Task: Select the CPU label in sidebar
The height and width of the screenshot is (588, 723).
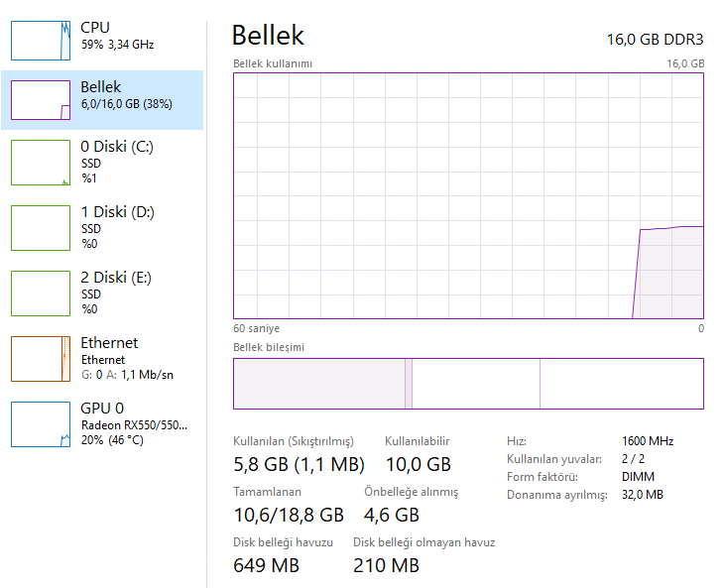Action: [95, 28]
